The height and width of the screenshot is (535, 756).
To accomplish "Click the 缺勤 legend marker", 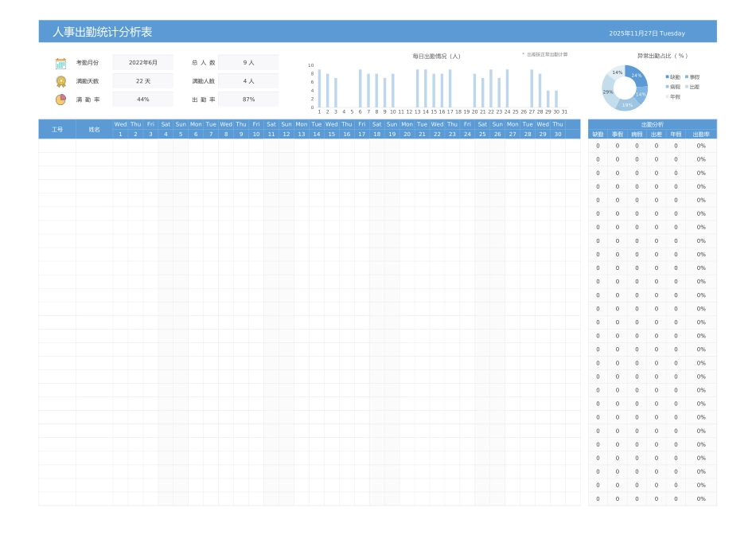I will tap(668, 76).
